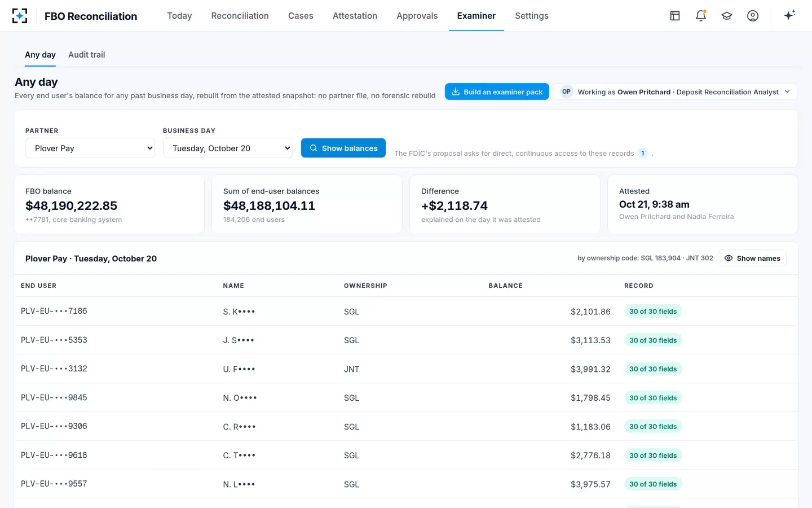Select the Any day sub-tab
This screenshot has height=508, width=812.
pos(40,55)
